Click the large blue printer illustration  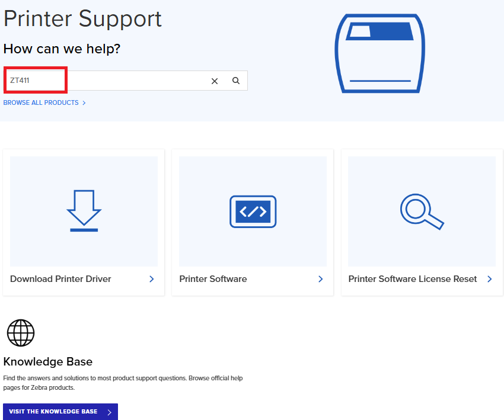[380, 53]
